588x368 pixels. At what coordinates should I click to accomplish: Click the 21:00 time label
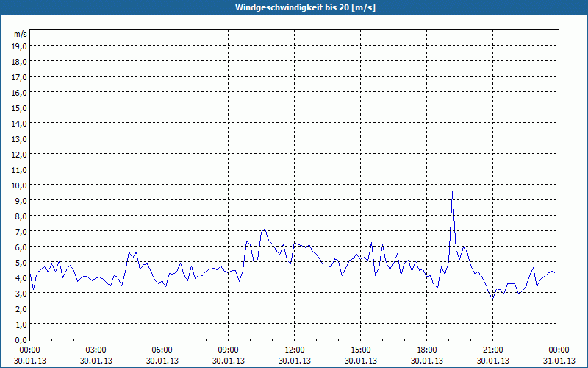click(x=492, y=350)
